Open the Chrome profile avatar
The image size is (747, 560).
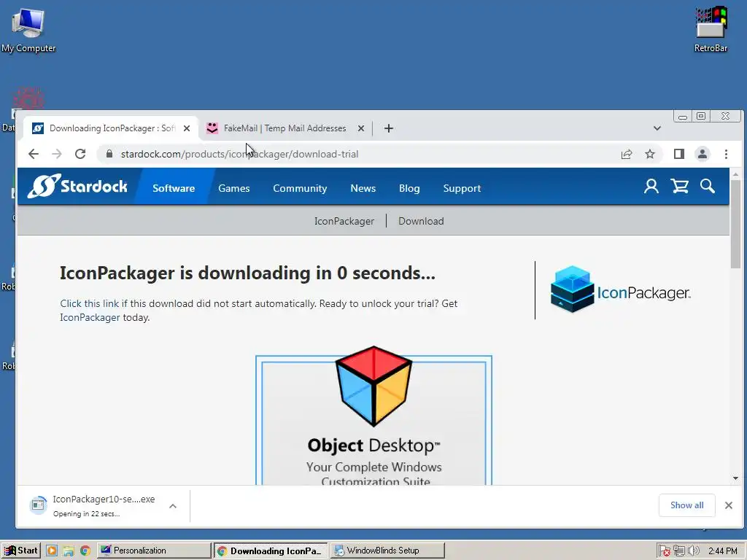tap(703, 154)
